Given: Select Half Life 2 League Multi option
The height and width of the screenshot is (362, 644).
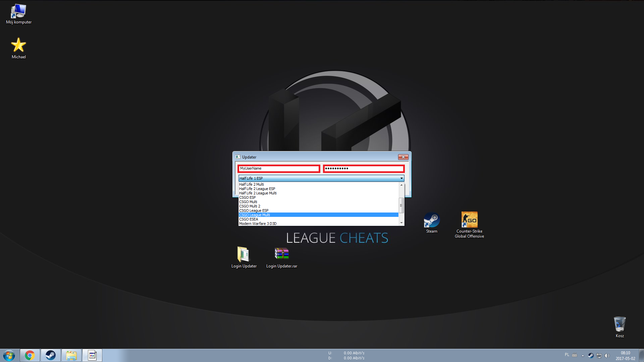Looking at the screenshot, I should pyautogui.click(x=318, y=193).
